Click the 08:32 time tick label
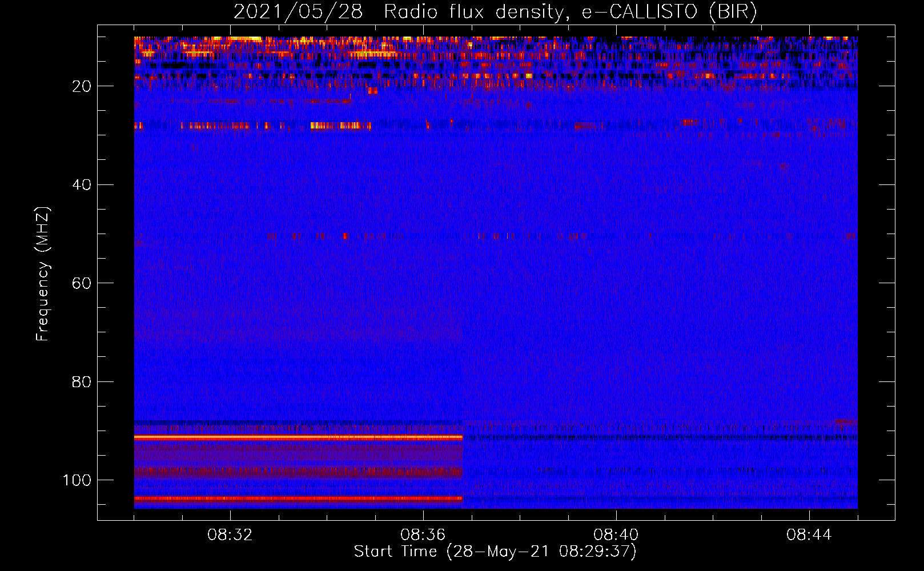 [230, 535]
